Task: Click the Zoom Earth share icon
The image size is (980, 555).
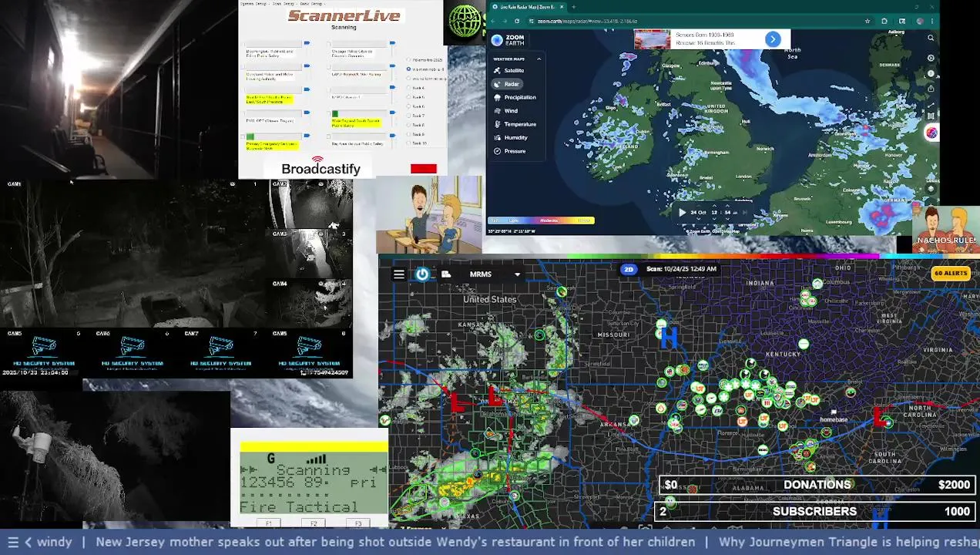Action: [x=931, y=89]
